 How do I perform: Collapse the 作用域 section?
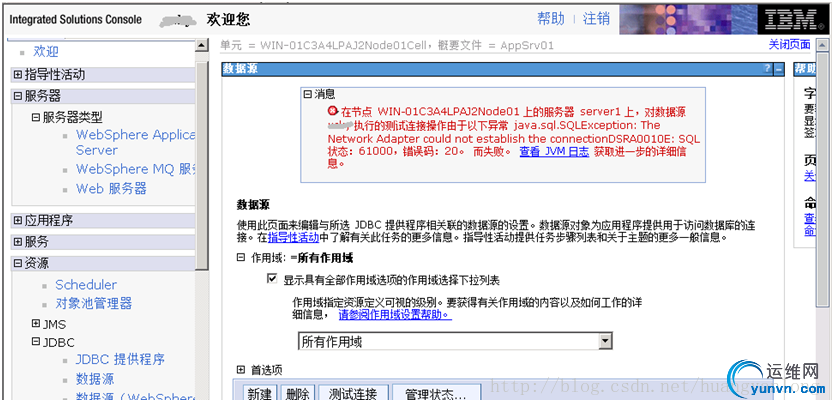[241, 257]
